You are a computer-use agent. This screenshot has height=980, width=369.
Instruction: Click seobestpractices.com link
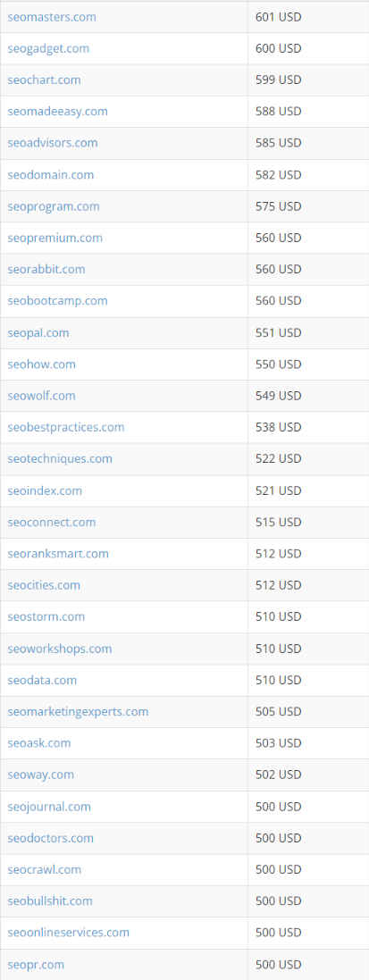tap(66, 427)
